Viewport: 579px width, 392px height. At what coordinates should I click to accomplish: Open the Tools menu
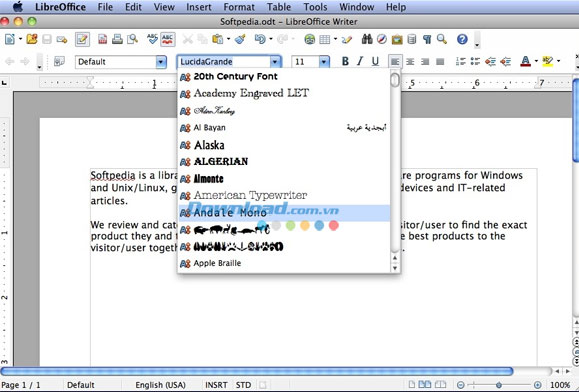(x=315, y=7)
